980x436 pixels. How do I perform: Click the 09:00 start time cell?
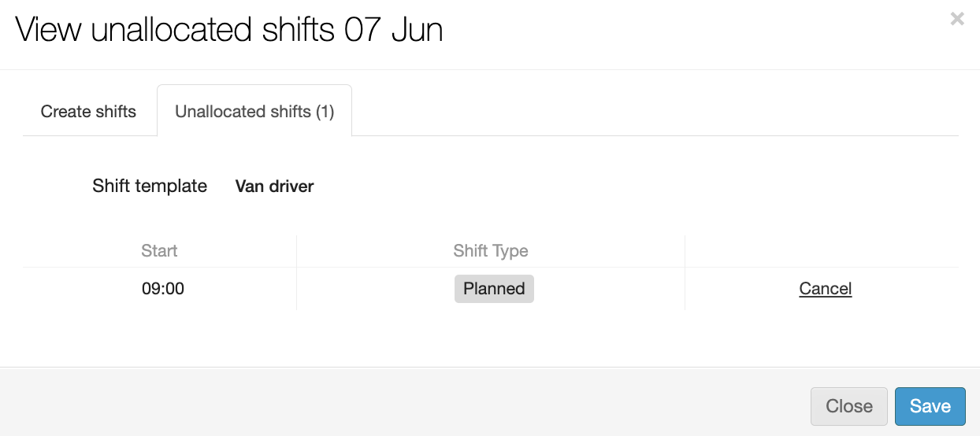point(163,289)
